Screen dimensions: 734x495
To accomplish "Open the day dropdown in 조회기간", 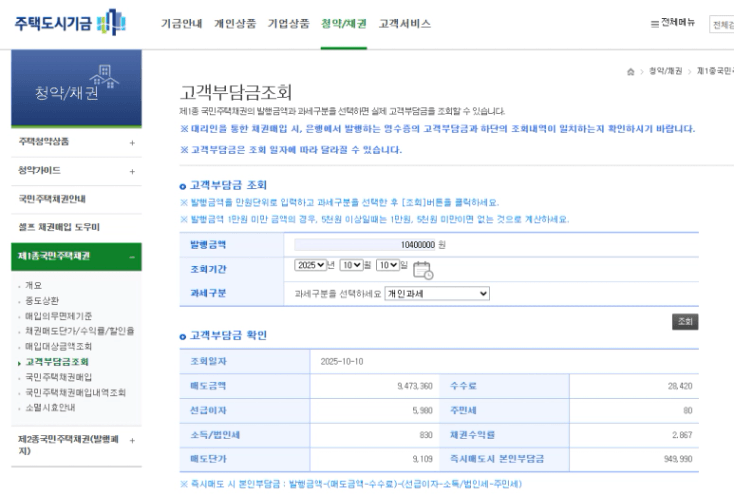I will point(388,267).
